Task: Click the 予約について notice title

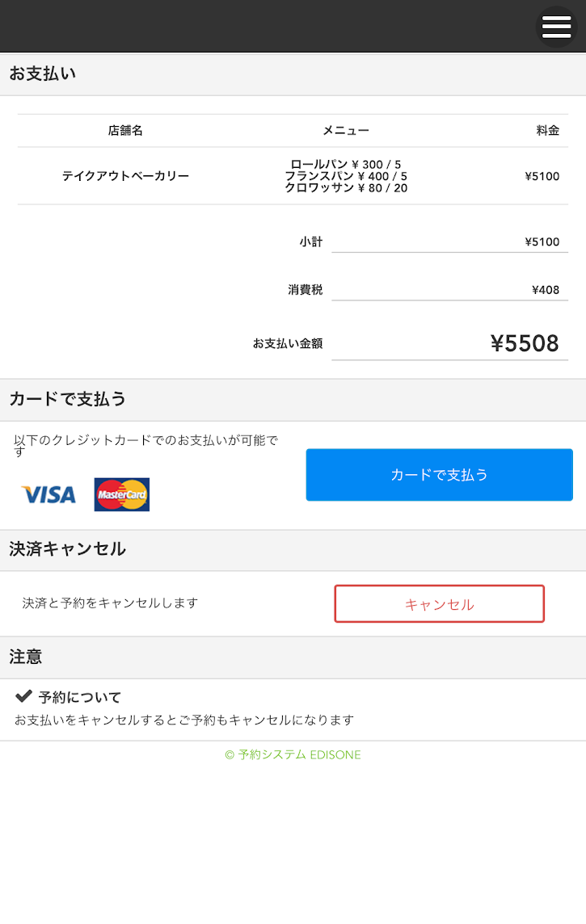Action: [x=80, y=697]
